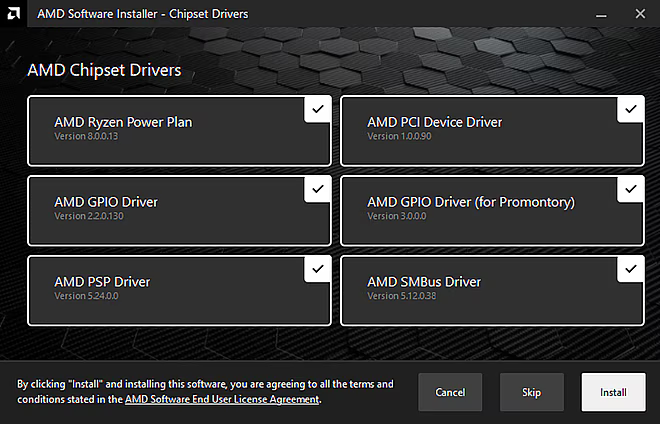Uncheck the AMD SMBus Driver checkbox
660x424 pixels.
tap(631, 269)
